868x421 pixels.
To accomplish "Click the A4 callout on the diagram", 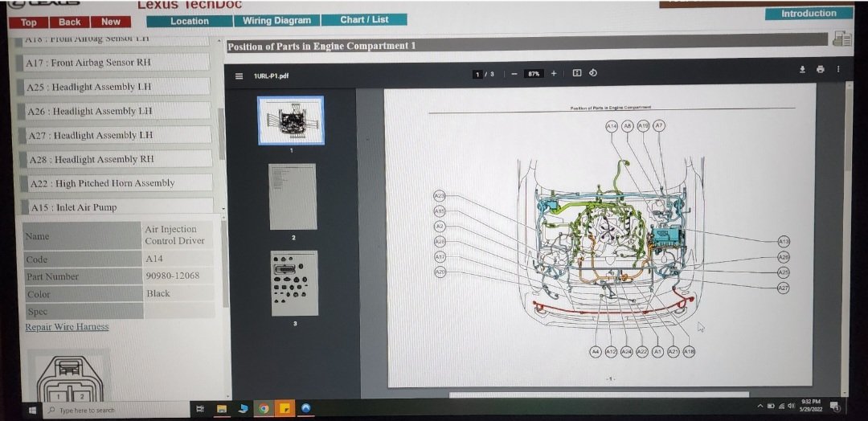I will point(595,351).
